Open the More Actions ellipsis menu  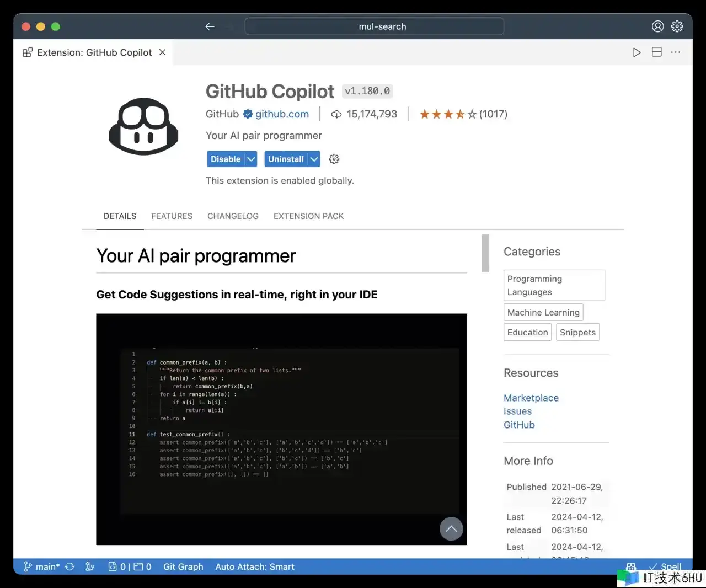click(x=676, y=52)
